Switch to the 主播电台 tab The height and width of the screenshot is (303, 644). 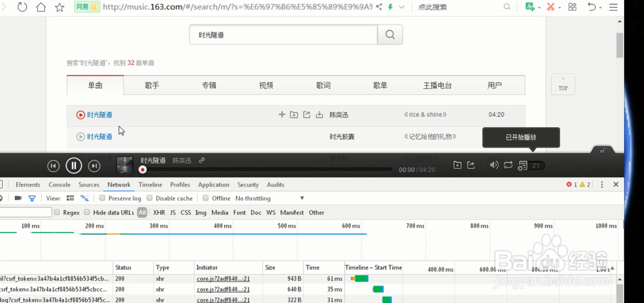437,86
